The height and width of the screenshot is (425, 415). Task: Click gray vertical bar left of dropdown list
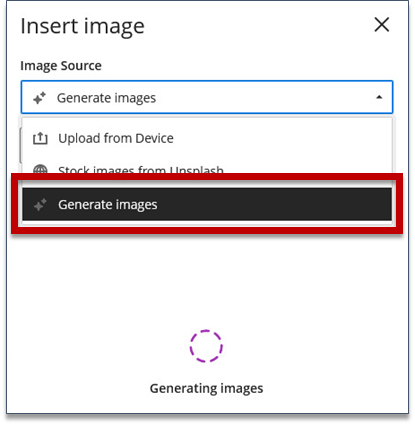[x=20, y=145]
